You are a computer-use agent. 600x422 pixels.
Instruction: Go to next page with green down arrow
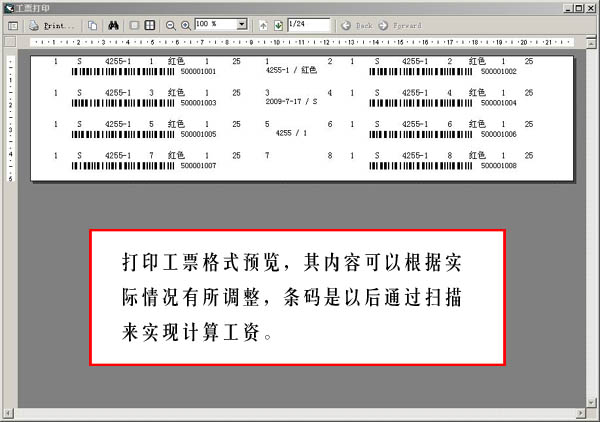[x=278, y=26]
